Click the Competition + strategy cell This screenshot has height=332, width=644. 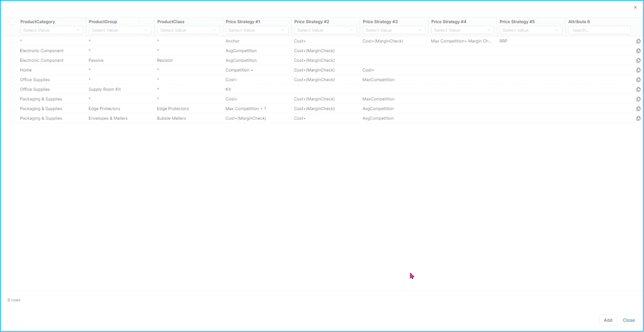[239, 70]
